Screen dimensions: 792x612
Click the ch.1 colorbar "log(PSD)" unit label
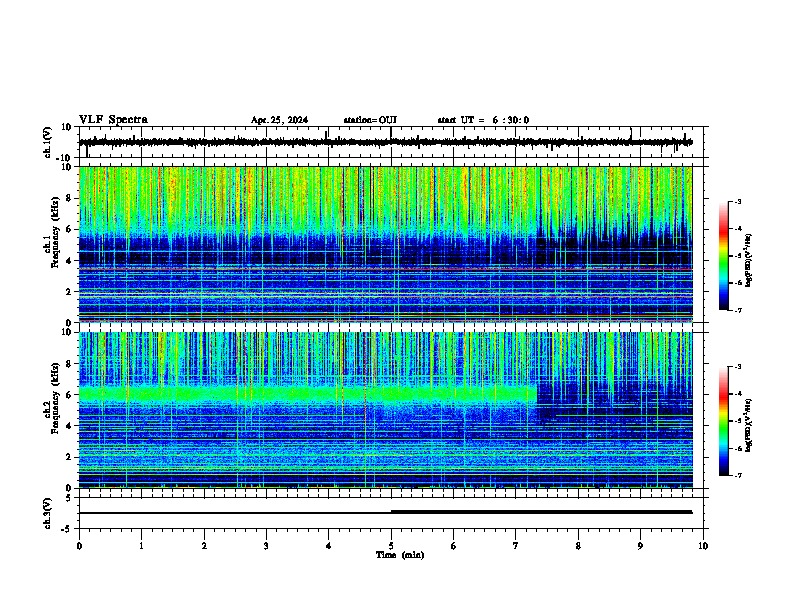coord(749,261)
